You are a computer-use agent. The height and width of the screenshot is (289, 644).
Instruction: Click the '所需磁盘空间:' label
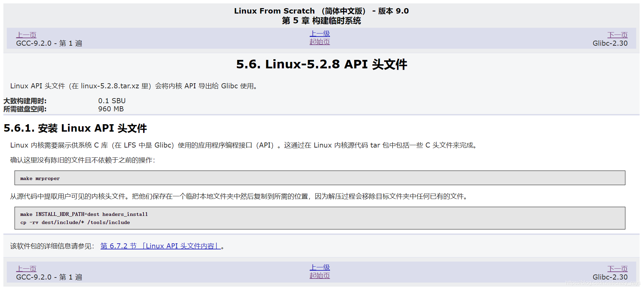tap(25, 109)
